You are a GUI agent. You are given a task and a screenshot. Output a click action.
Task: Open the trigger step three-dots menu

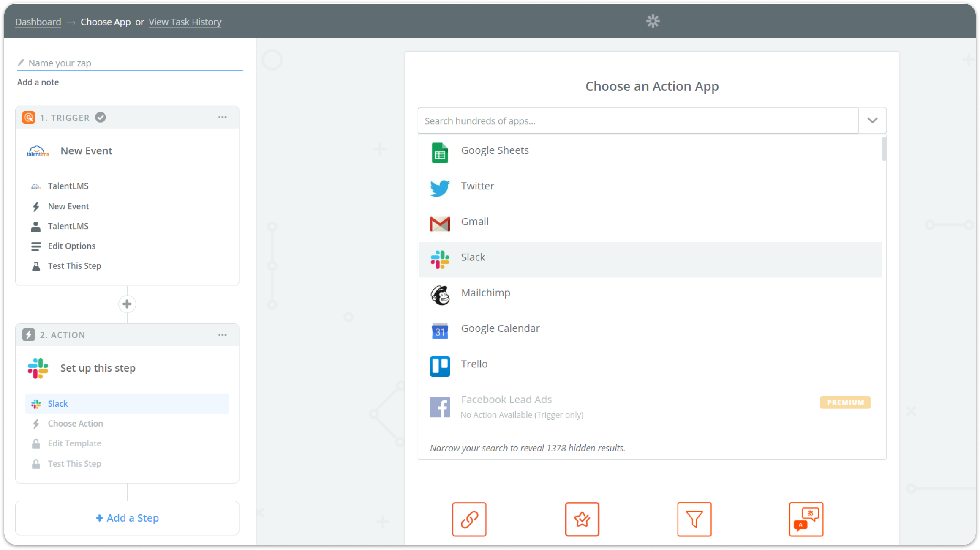222,118
